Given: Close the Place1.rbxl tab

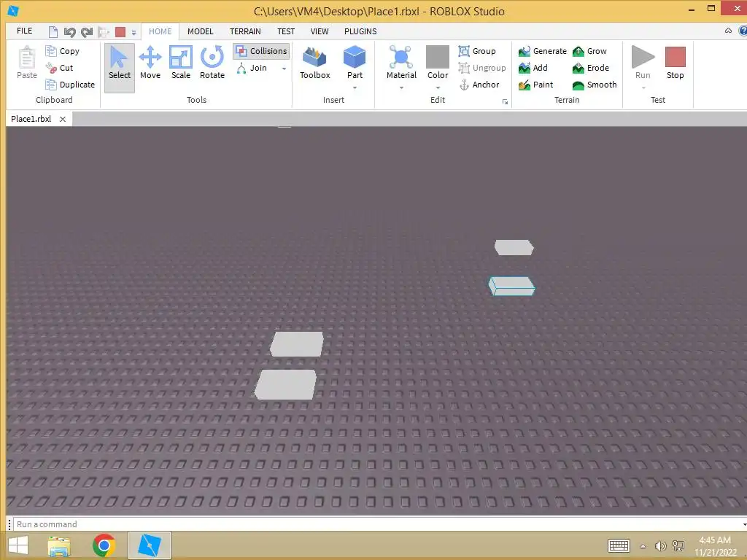Looking at the screenshot, I should tap(63, 119).
